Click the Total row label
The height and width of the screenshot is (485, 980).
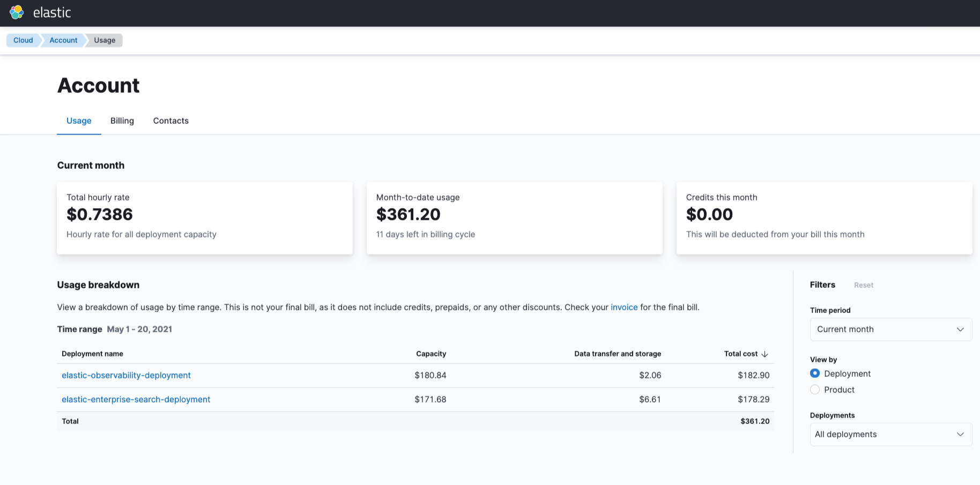[70, 421]
